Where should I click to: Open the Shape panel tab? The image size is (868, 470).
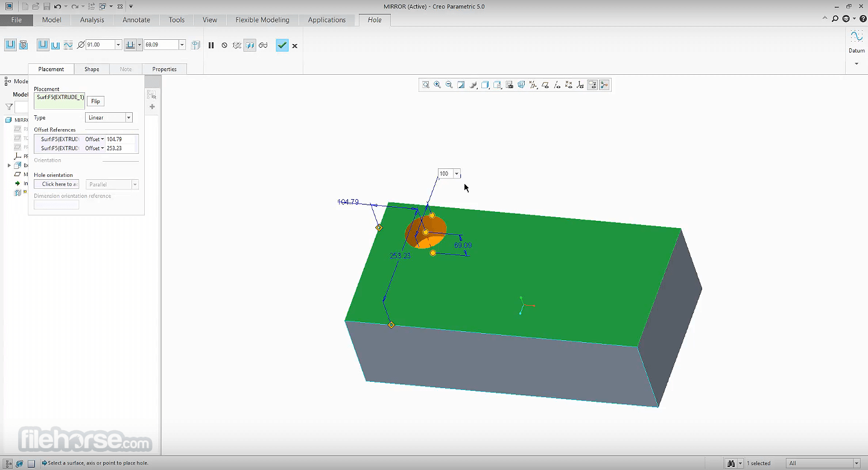92,69
